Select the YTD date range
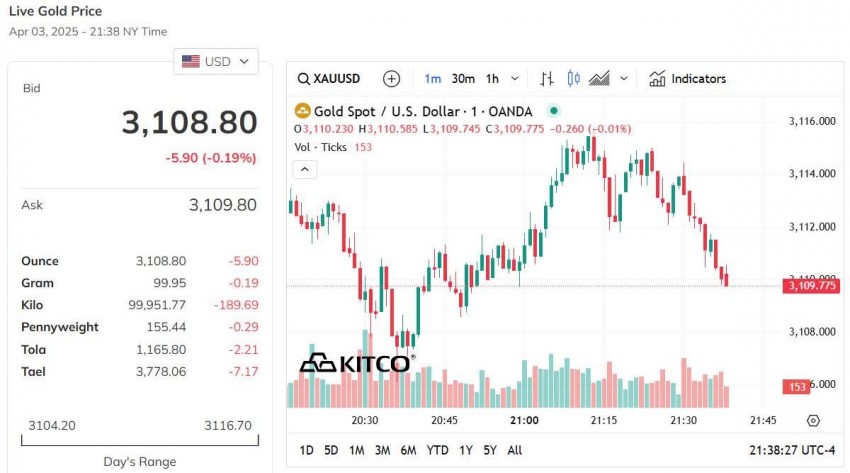Image resolution: width=850 pixels, height=473 pixels. click(437, 450)
